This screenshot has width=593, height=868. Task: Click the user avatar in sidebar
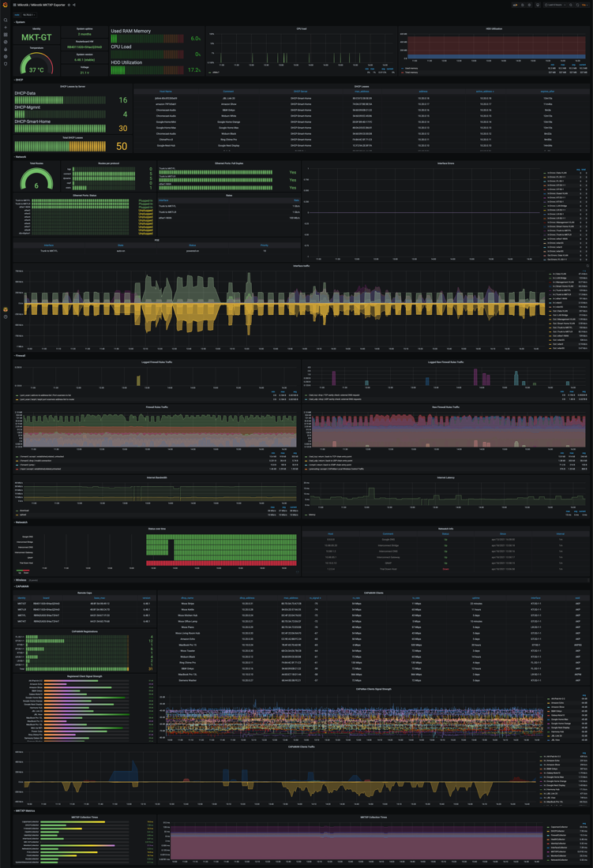coord(6,309)
